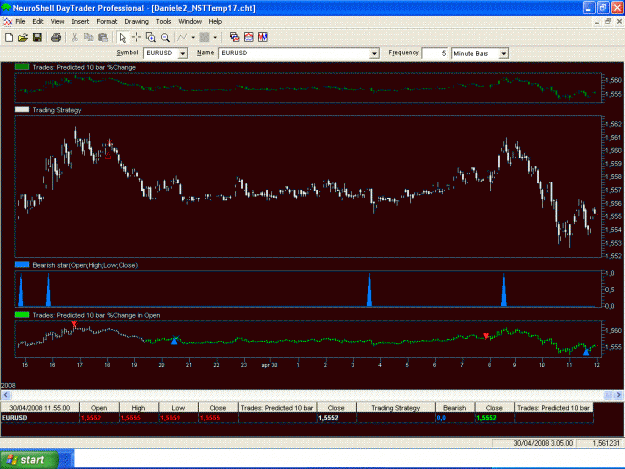This screenshot has width=625, height=469.
Task: Click the Windows start button
Action: (x=30, y=459)
